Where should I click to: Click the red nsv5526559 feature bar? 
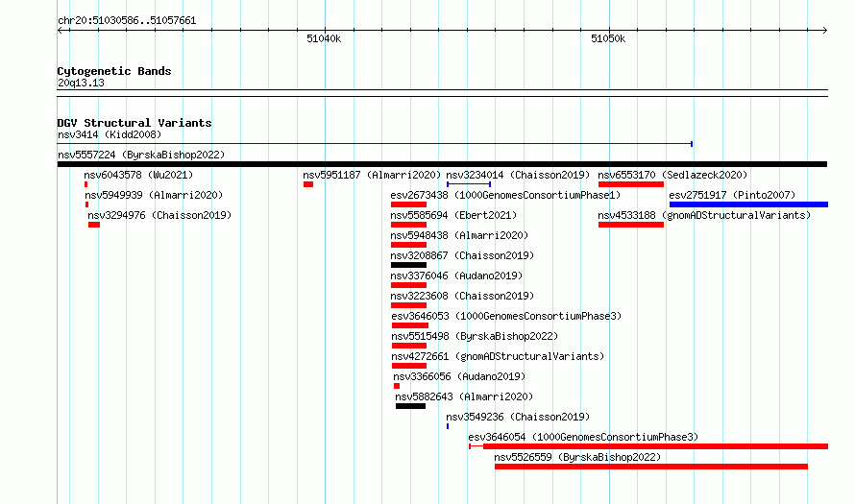tap(651, 467)
